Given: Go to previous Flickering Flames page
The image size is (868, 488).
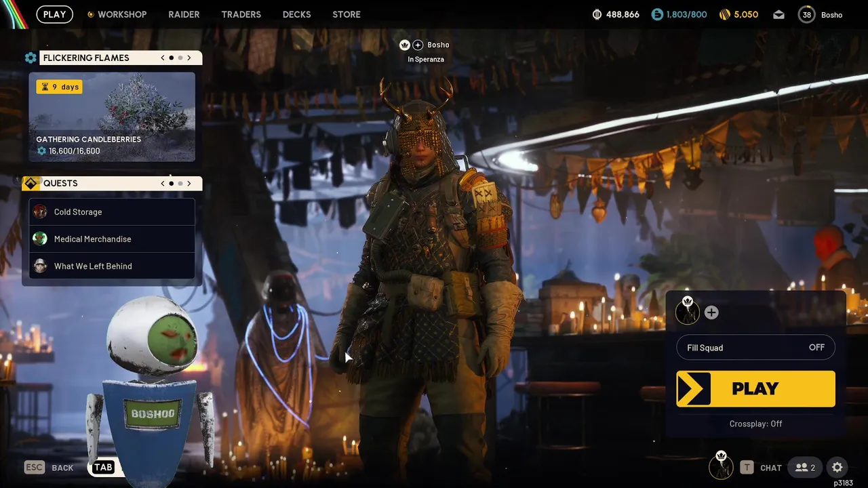Looking at the screenshot, I should [x=163, y=58].
